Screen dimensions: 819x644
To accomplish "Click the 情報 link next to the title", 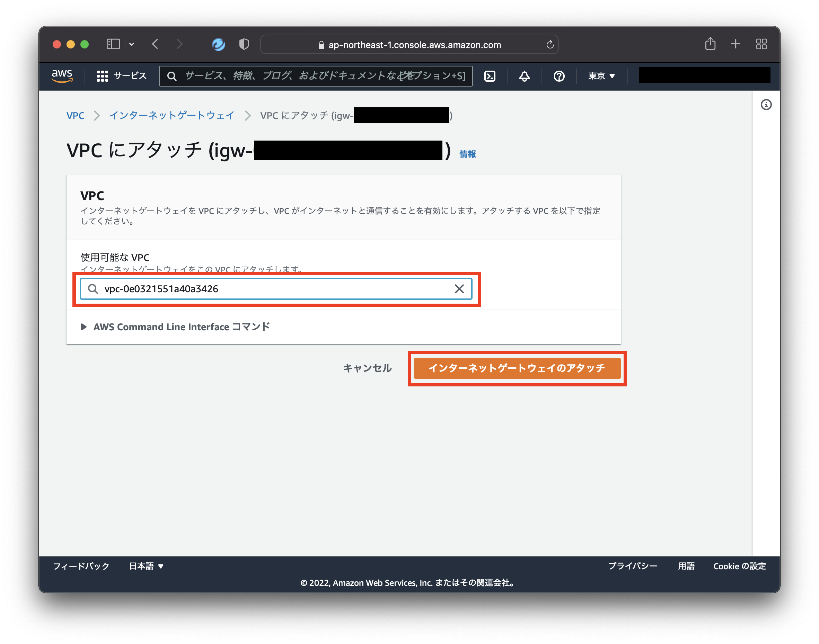I will pos(467,154).
